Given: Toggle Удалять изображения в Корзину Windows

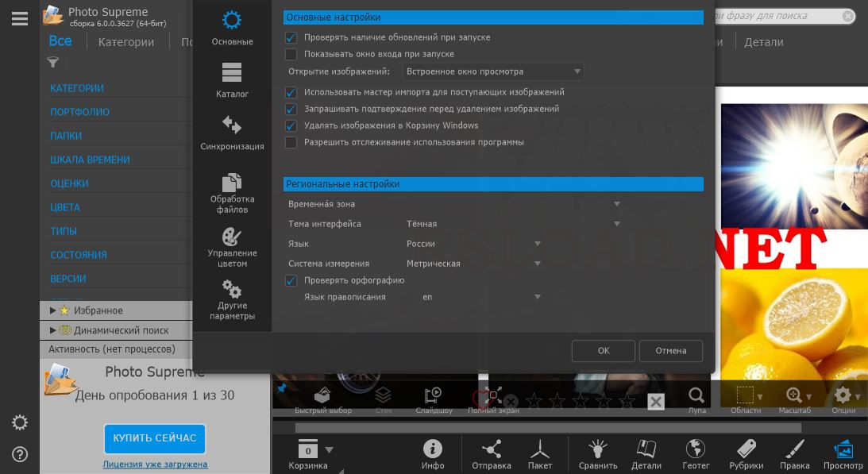Looking at the screenshot, I should 291,125.
